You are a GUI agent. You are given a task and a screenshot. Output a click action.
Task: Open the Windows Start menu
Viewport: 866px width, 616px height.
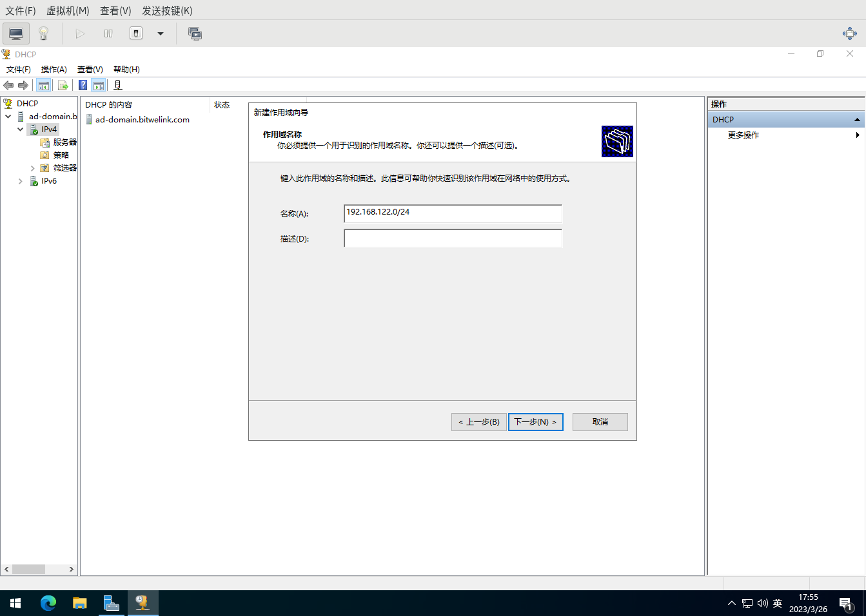point(15,603)
